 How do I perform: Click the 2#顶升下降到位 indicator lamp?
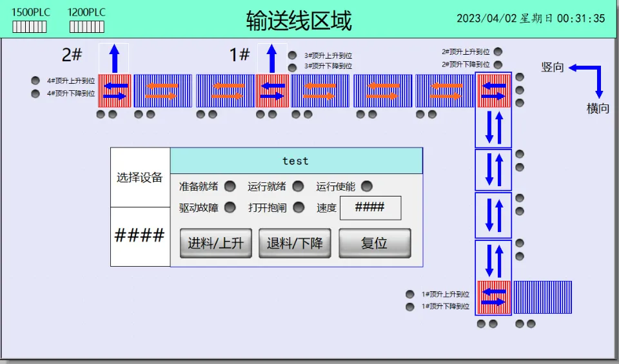[498, 64]
